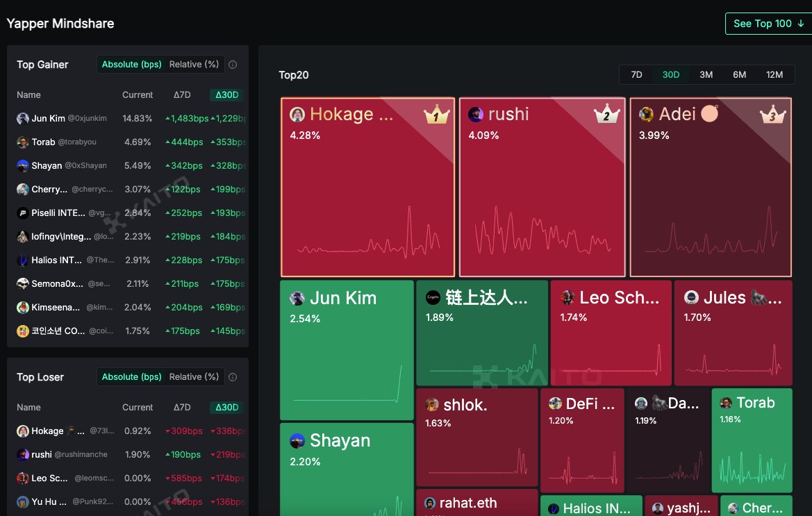Viewport: 812px width, 516px height.
Task: Switch the Top20 range to 12M
Action: tap(774, 74)
